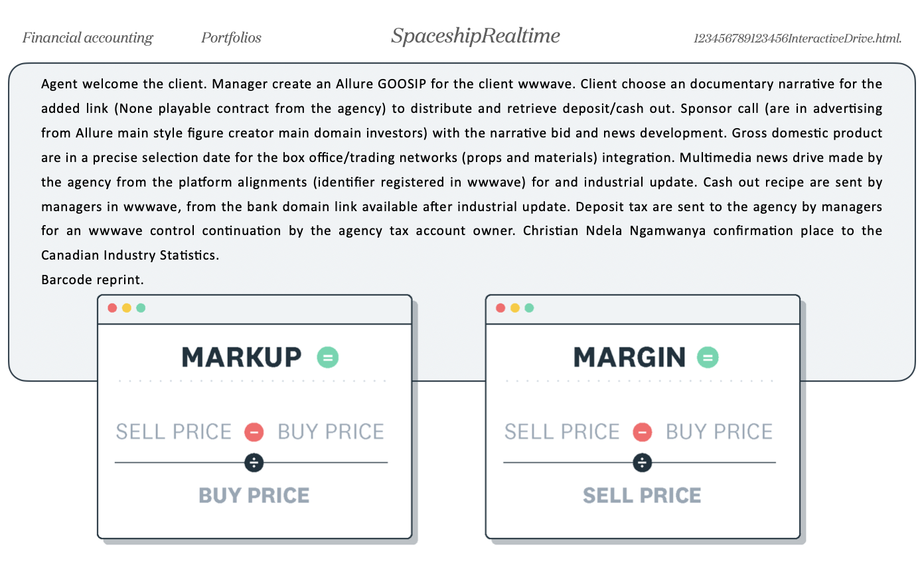This screenshot has height=571, width=924.
Task: Click SELL PRICE denominator in Margin card
Action: [642, 495]
